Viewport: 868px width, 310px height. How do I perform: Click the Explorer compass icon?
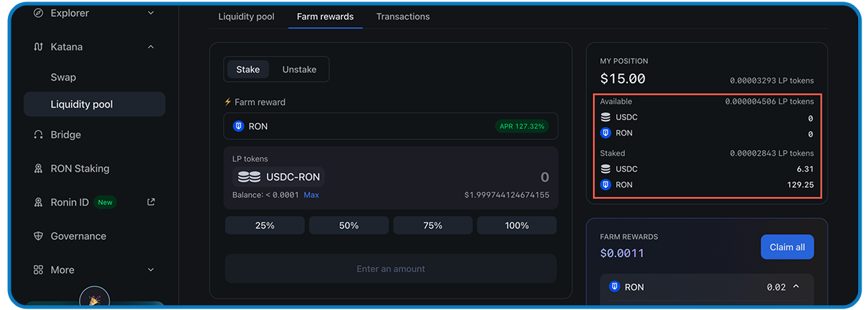(x=38, y=13)
